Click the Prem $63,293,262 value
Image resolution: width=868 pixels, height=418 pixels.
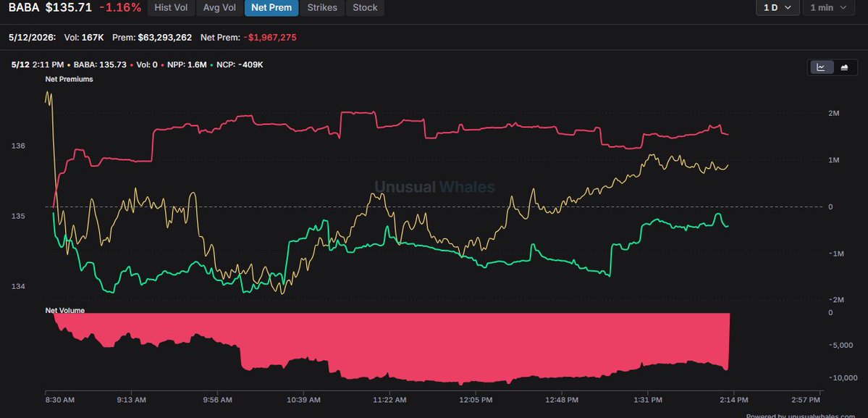coord(152,38)
